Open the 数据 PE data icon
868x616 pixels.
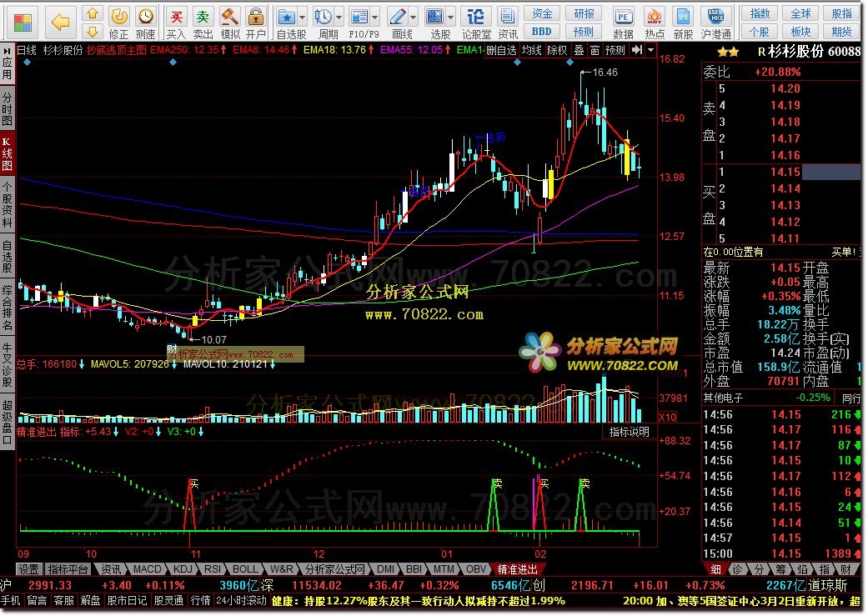click(x=624, y=23)
